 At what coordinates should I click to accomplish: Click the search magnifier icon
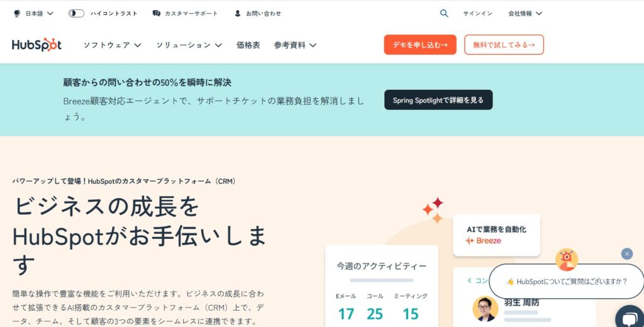click(444, 13)
